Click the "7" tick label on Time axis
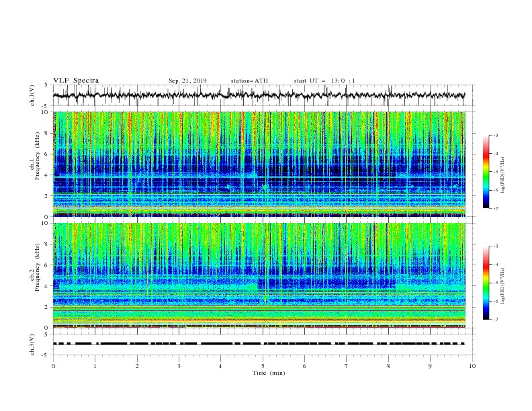 coord(347,366)
